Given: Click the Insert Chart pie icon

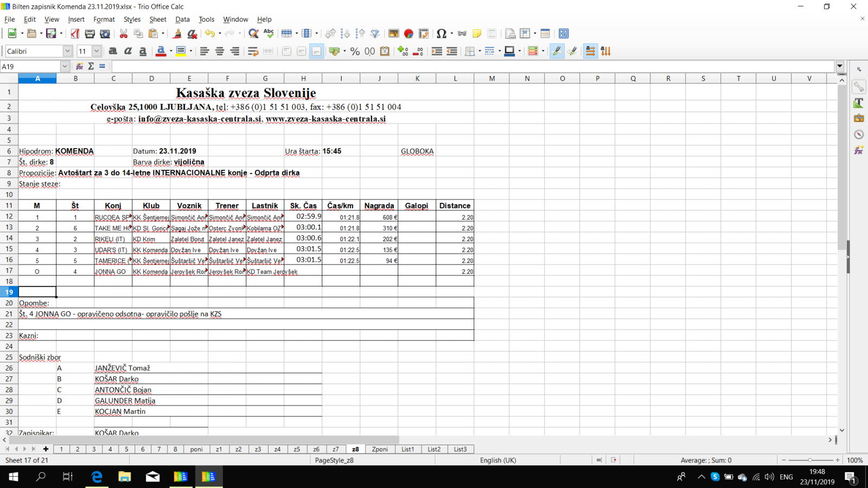Looking at the screenshot, I should (409, 34).
